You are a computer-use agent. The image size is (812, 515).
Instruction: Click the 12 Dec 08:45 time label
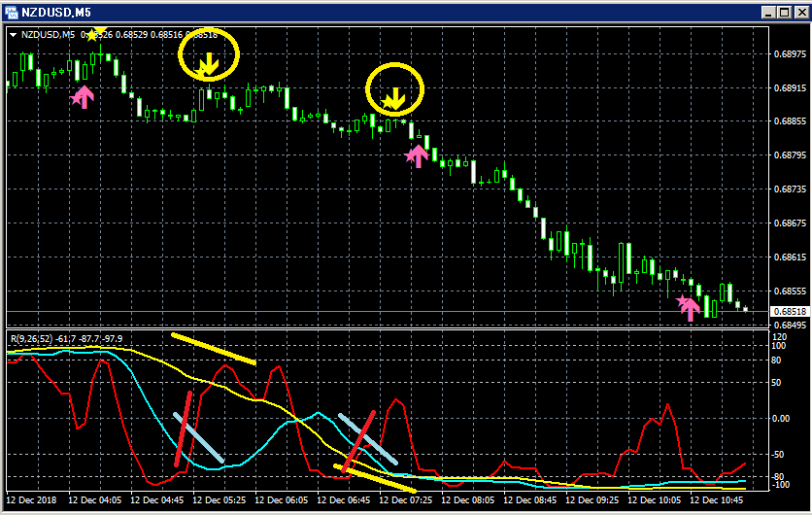point(529,500)
